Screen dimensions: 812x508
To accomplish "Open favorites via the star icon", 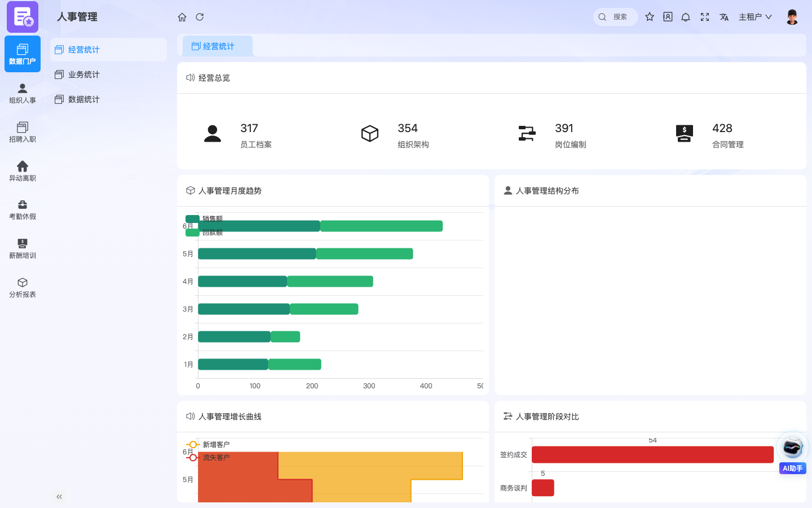I will [x=650, y=17].
